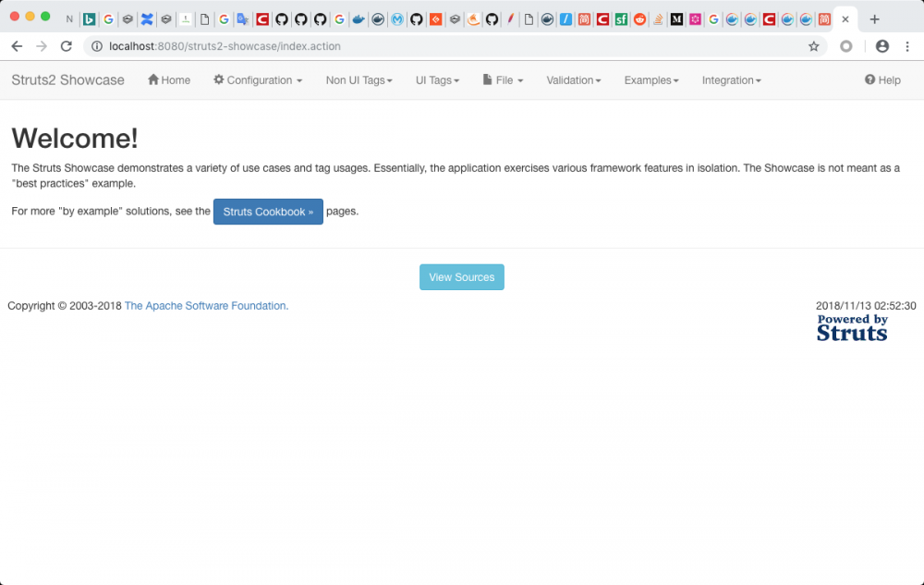View site information icon in address bar

[x=97, y=46]
